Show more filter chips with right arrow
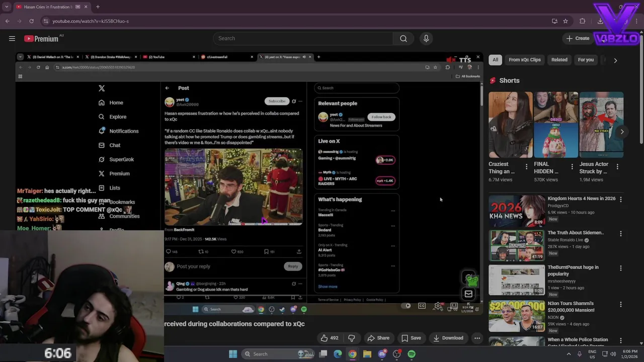The width and height of the screenshot is (644, 362). pyautogui.click(x=615, y=60)
